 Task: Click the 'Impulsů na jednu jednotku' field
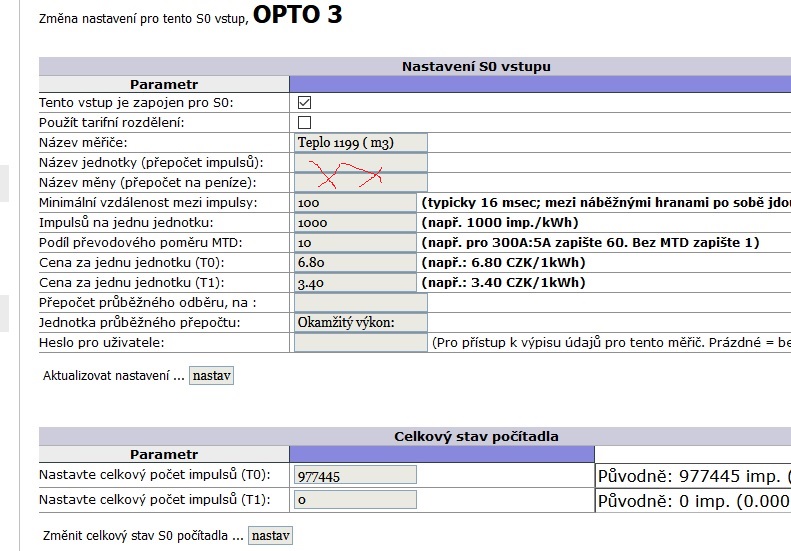tap(355, 222)
